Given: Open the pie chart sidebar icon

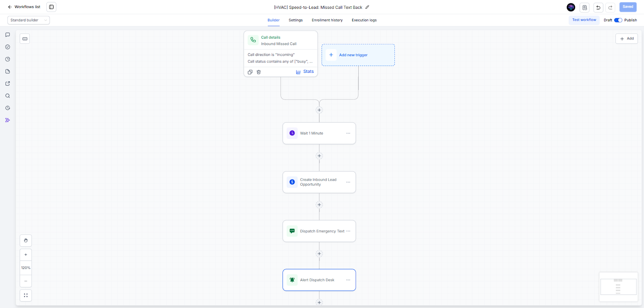Looking at the screenshot, I should pos(8,59).
